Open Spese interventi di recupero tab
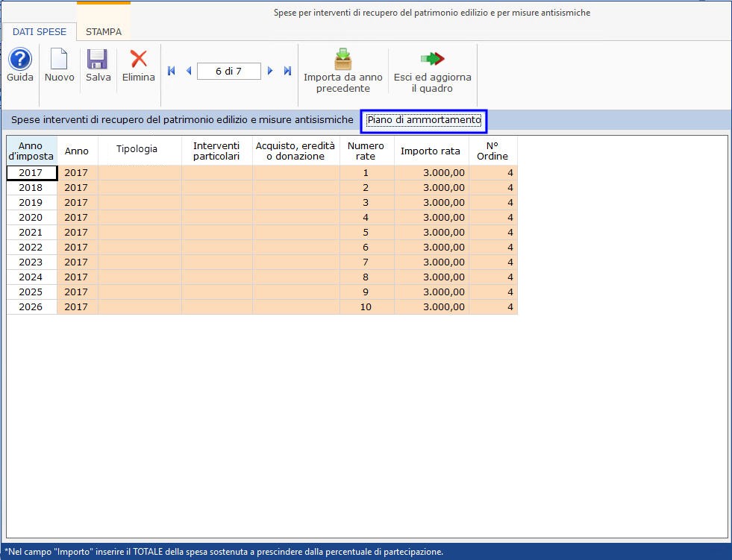Image resolution: width=732 pixels, height=560 pixels. [182, 120]
